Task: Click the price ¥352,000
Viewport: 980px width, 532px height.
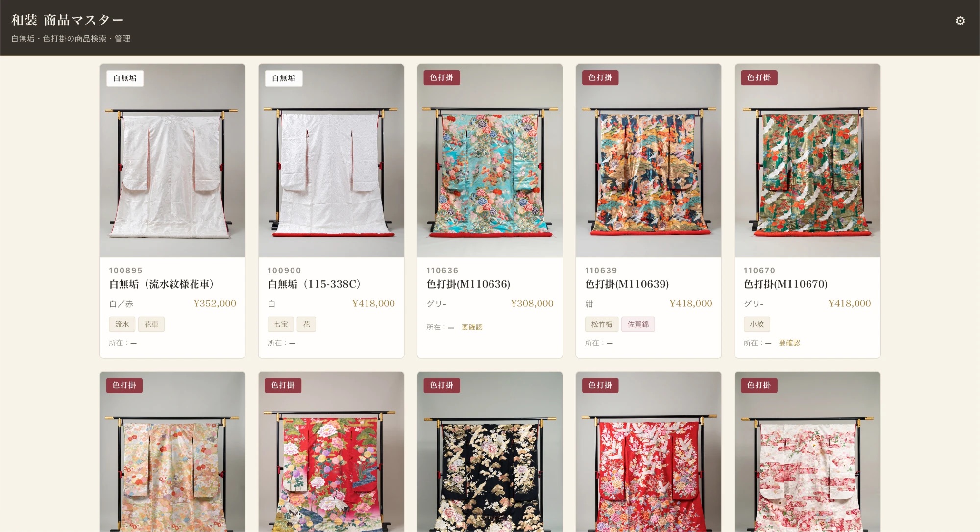Action: coord(215,304)
